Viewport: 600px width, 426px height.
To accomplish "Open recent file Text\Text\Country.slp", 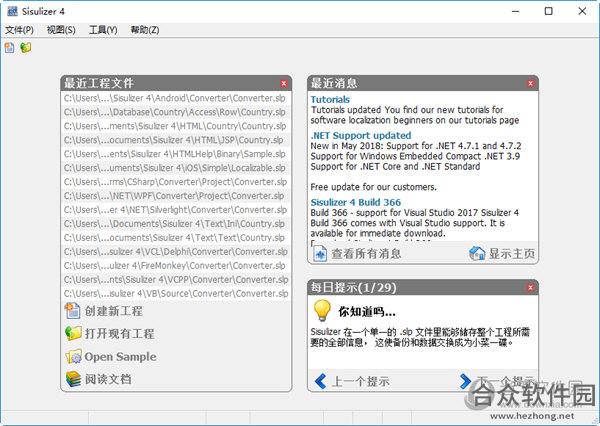I will pos(176,238).
